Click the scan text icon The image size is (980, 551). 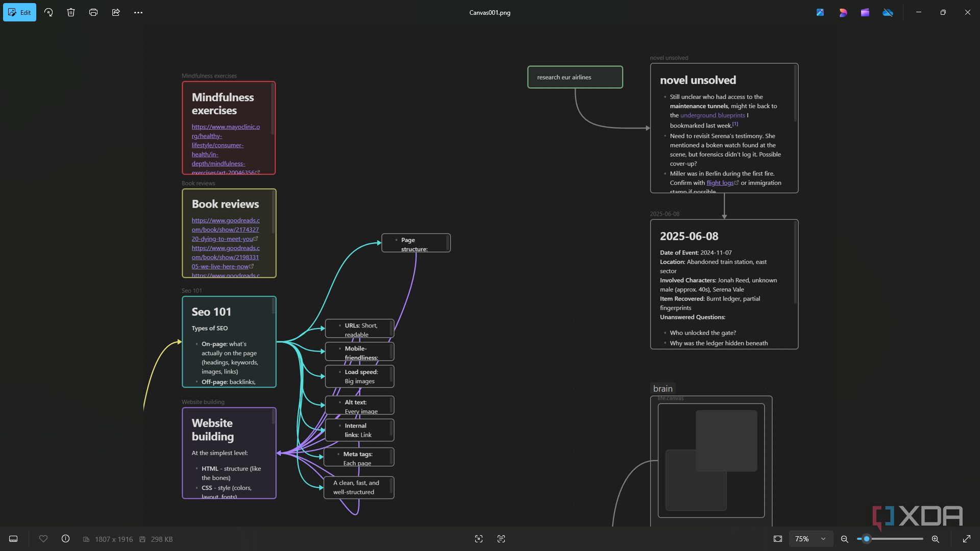[501, 539]
